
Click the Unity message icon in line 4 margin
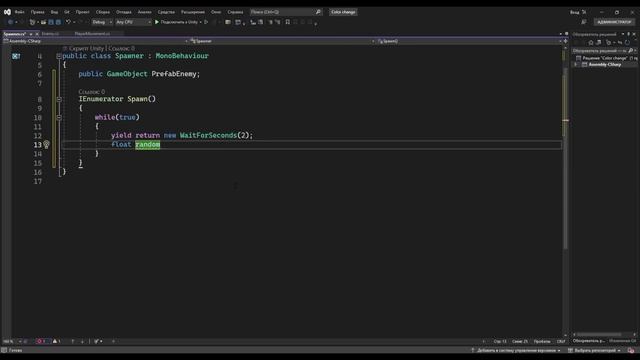[16, 56]
